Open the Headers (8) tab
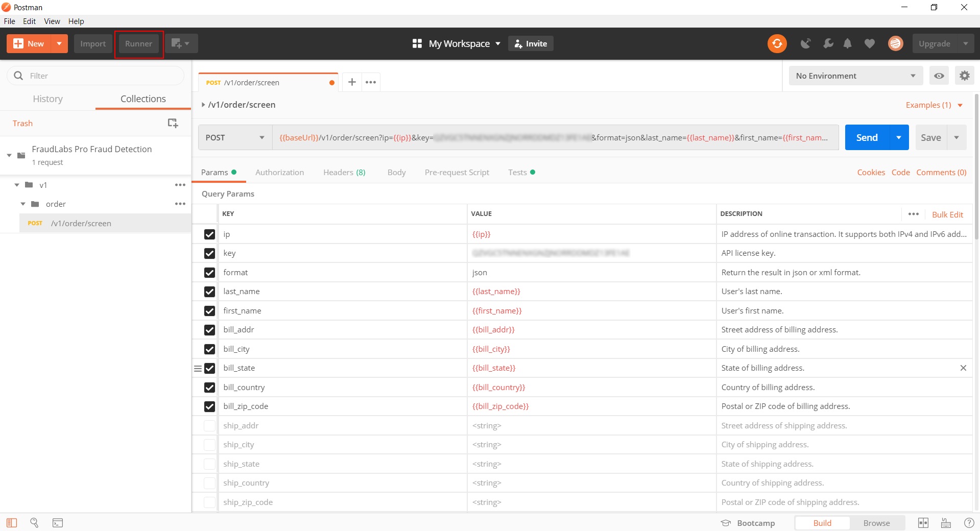This screenshot has width=980, height=531. point(344,172)
